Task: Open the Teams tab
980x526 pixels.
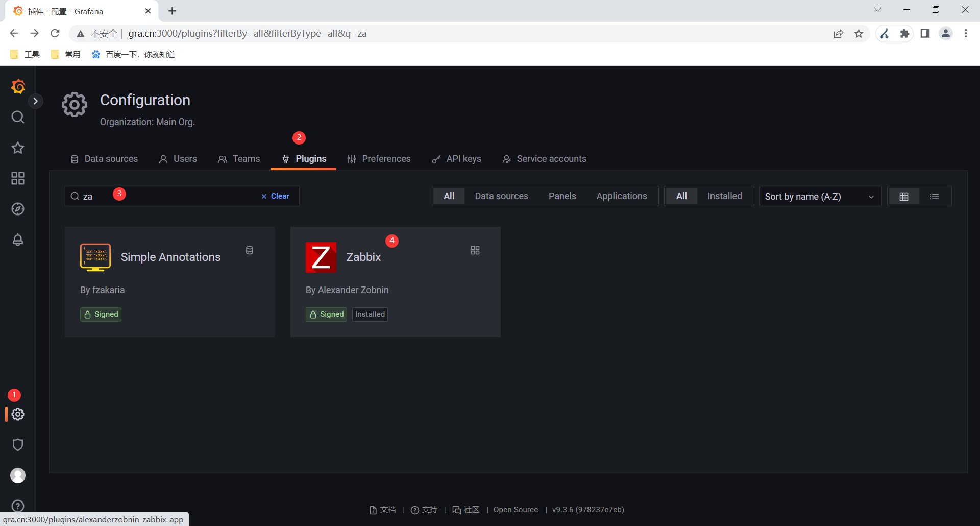Action: coord(239,159)
